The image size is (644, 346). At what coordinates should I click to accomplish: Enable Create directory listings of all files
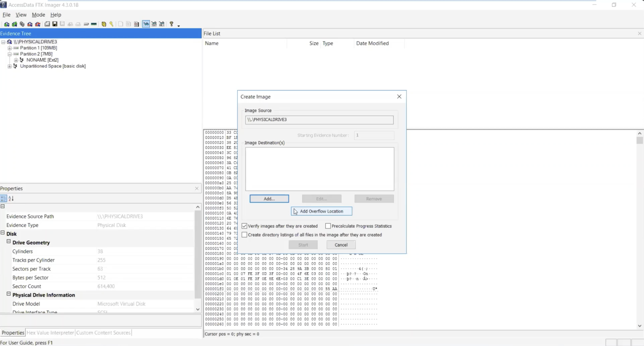[244, 234]
